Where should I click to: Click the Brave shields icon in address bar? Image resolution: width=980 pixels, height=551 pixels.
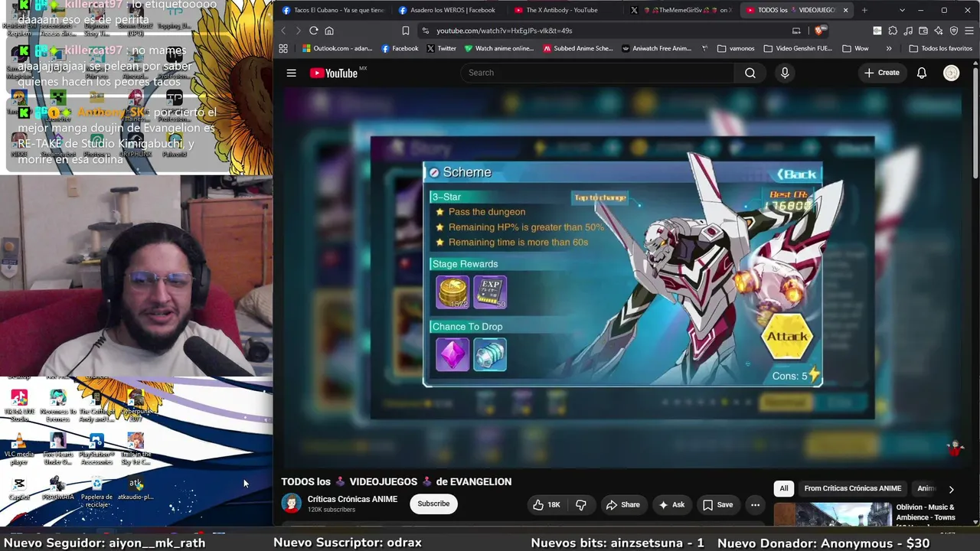(819, 31)
